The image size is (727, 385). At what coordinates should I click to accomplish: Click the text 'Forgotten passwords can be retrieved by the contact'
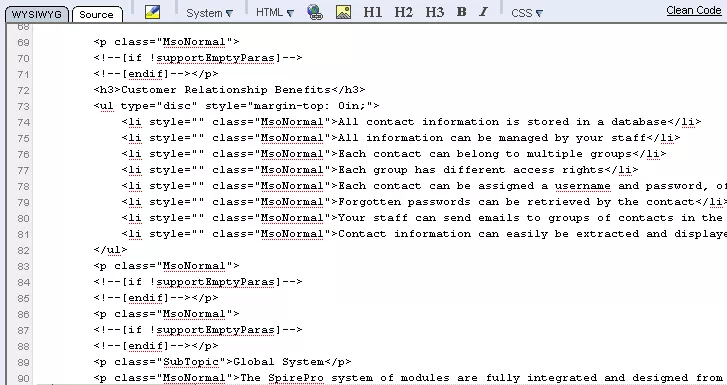(x=516, y=202)
